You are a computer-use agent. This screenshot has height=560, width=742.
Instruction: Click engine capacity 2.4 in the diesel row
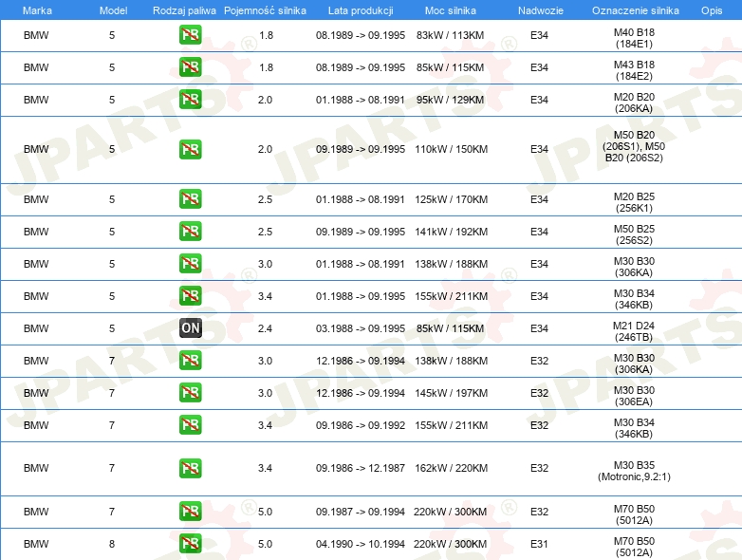click(265, 328)
